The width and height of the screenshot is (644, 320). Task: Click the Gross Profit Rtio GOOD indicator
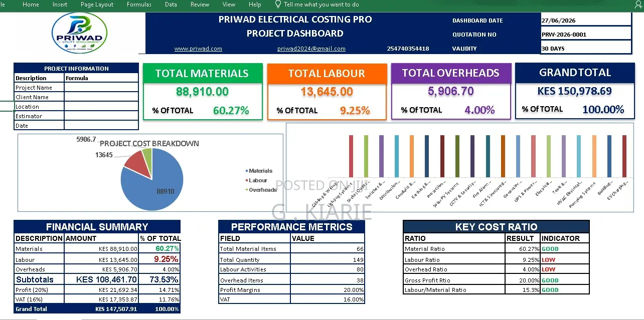[565, 280]
